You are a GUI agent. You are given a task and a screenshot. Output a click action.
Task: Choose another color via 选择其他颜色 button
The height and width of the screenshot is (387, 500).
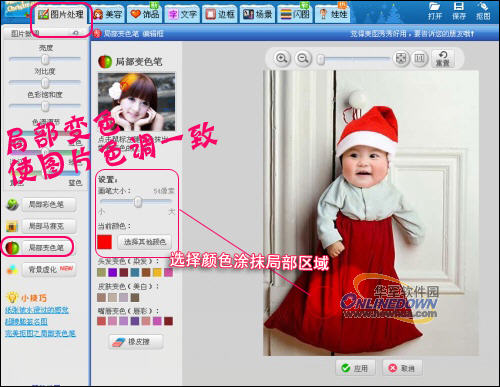(145, 242)
